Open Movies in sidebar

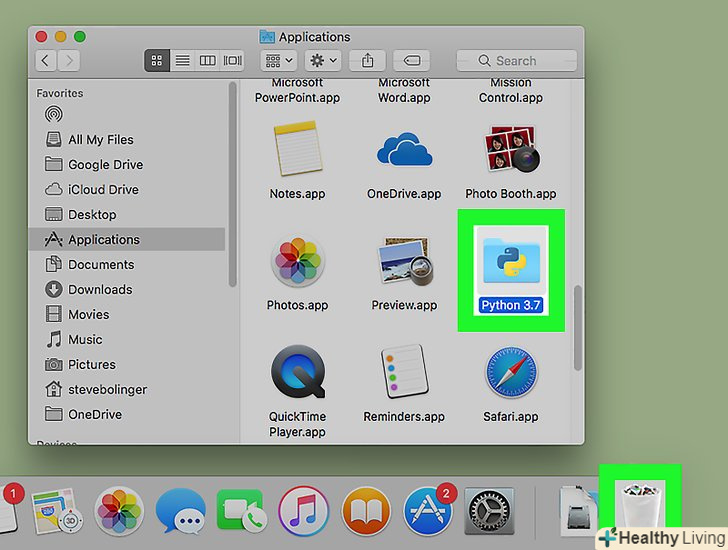coord(127,315)
